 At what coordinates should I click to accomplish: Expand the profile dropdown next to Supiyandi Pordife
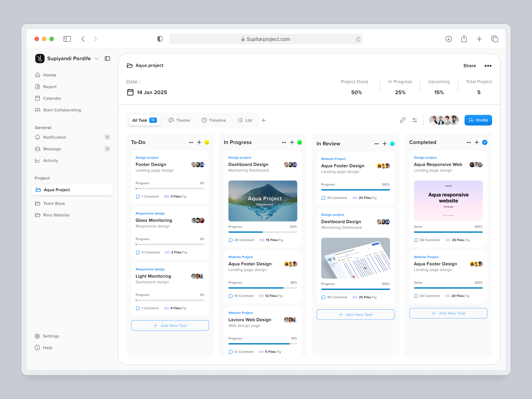(x=96, y=59)
